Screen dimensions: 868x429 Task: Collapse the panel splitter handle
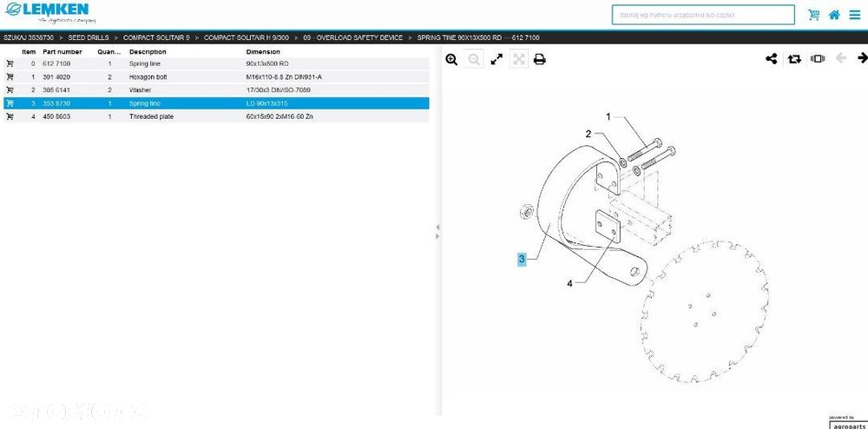(x=437, y=232)
